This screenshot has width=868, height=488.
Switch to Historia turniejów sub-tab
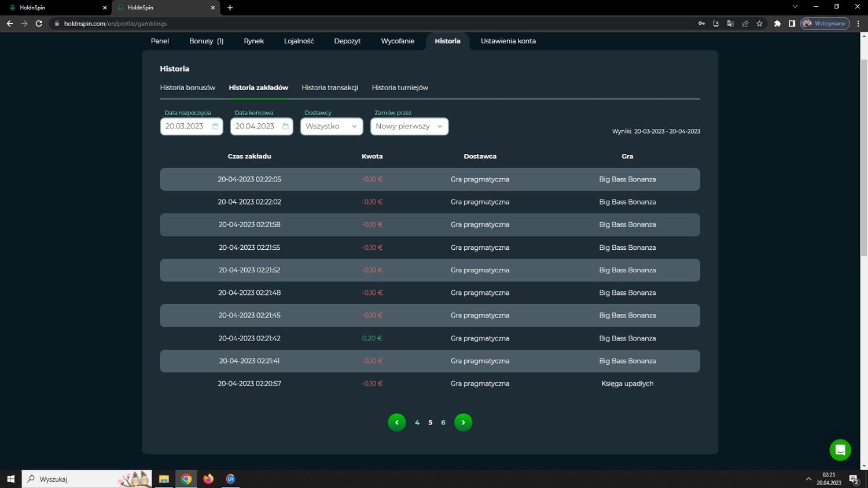point(400,88)
